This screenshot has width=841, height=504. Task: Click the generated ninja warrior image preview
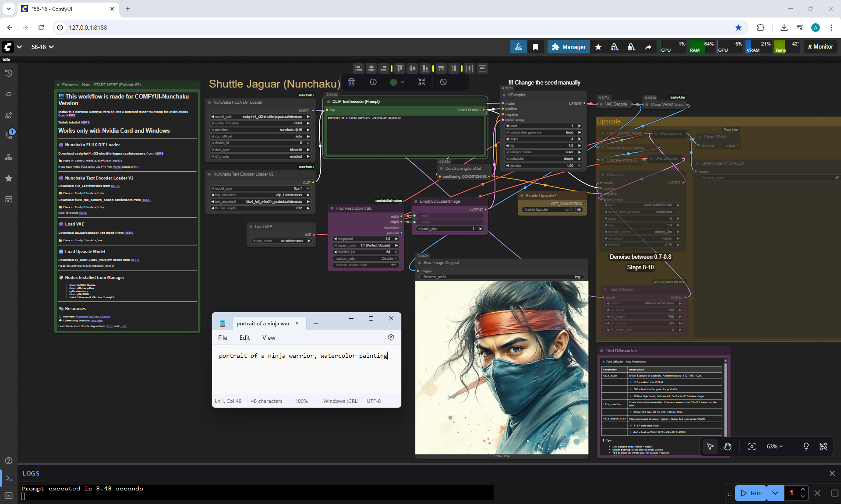click(502, 367)
